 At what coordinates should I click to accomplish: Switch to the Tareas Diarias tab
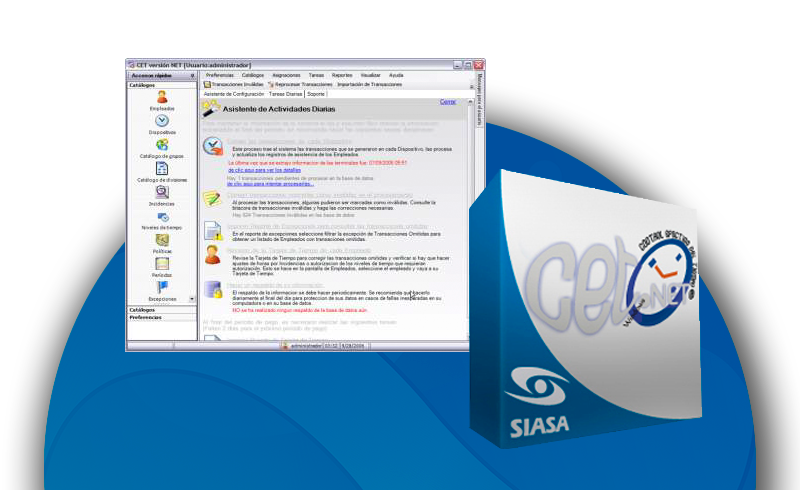tap(286, 94)
